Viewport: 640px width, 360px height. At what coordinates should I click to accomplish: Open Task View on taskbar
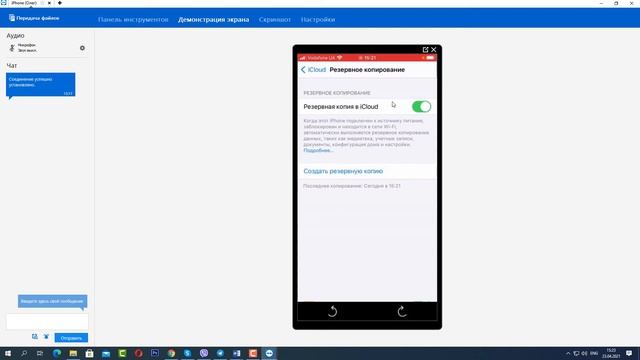[40, 353]
